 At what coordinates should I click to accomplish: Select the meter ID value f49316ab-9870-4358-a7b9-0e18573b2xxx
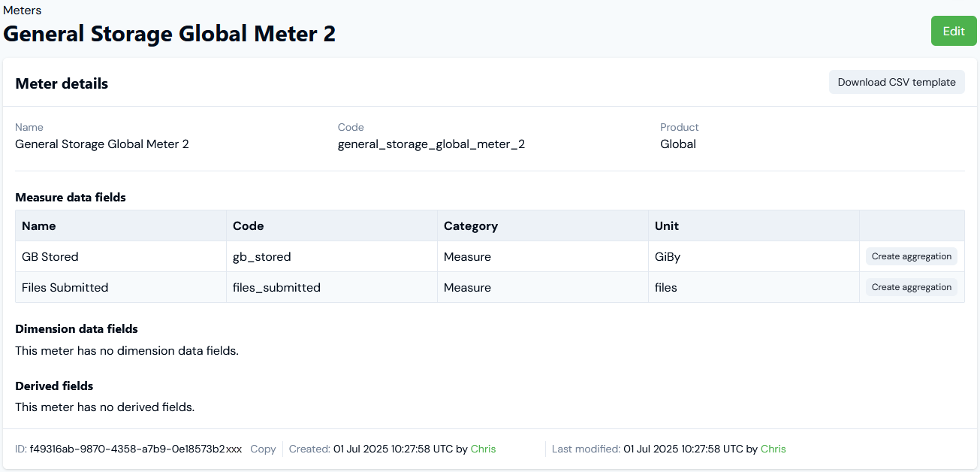(x=136, y=449)
